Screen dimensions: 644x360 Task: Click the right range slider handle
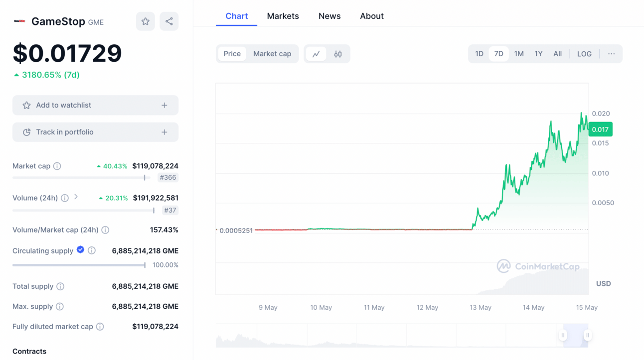(x=588, y=336)
